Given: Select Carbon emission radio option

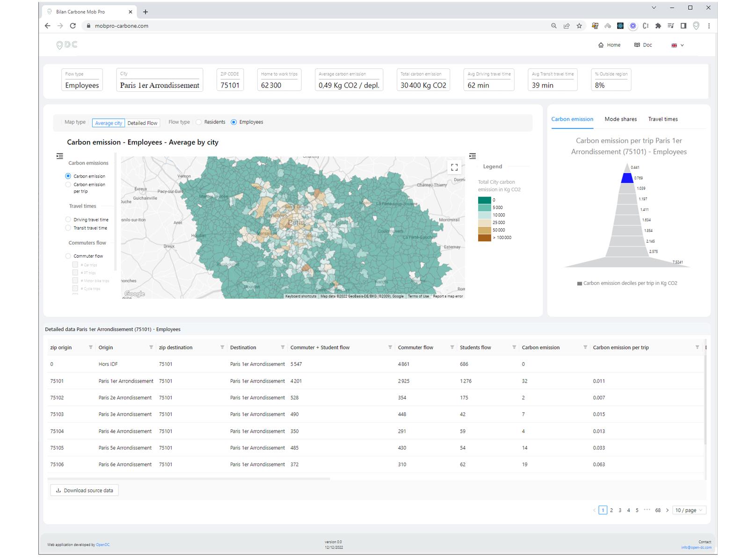Looking at the screenshot, I should (68, 176).
